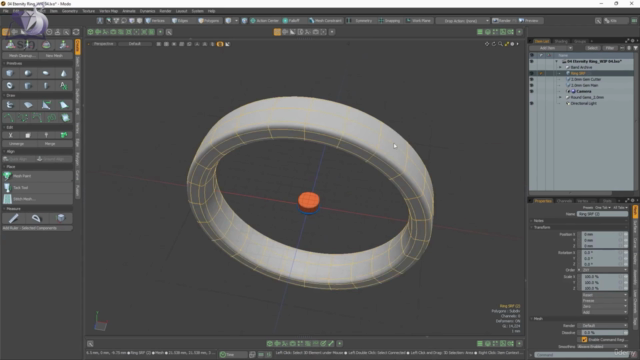The height and width of the screenshot is (360, 640).
Task: Select the sphere primitive tool
Action: [28, 73]
